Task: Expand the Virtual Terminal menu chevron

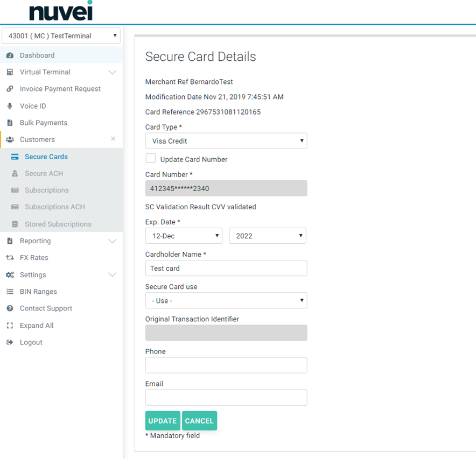Action: (x=112, y=72)
